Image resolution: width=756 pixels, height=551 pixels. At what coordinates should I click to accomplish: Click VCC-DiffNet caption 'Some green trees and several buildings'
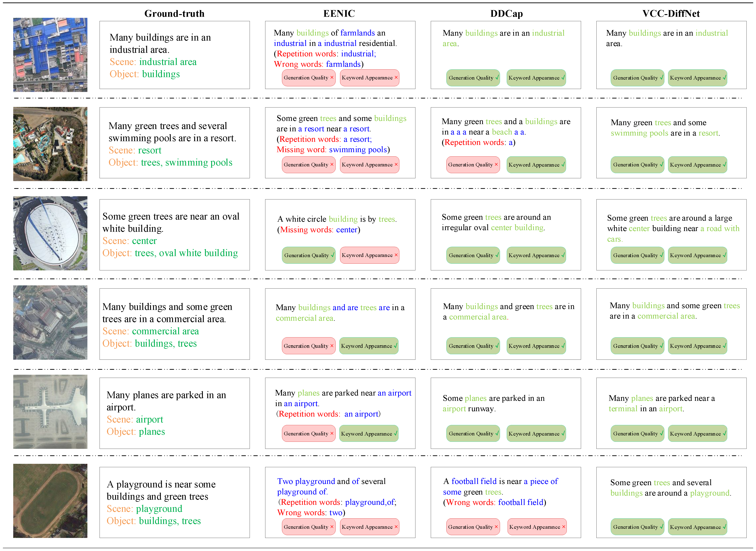[x=671, y=488]
